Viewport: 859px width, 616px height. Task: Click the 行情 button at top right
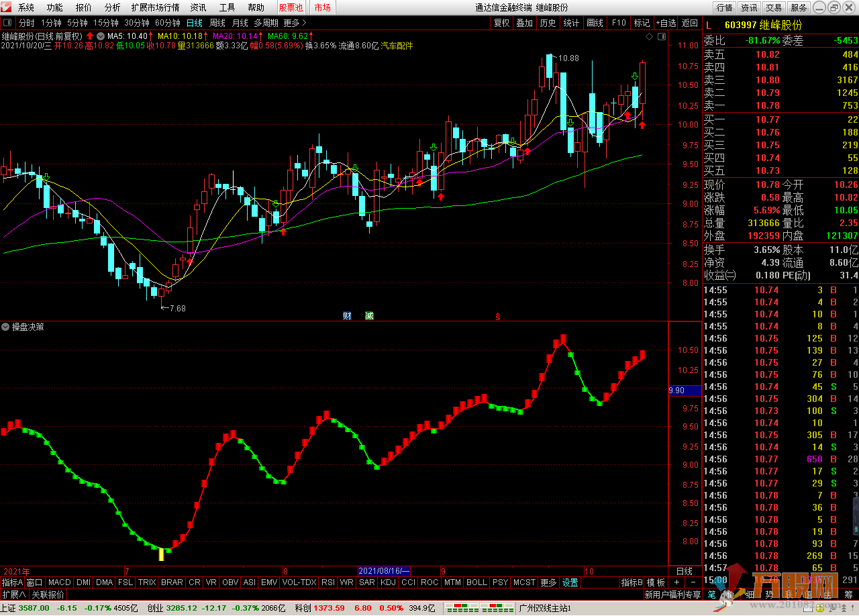coord(725,7)
